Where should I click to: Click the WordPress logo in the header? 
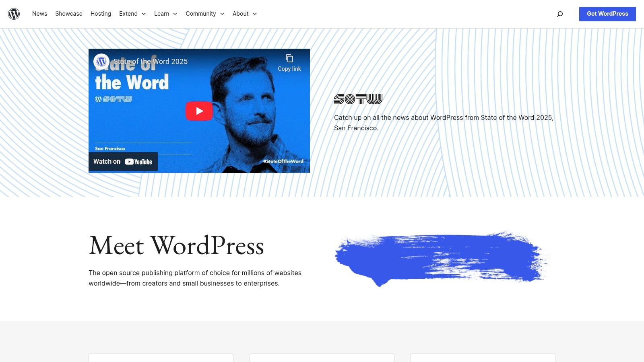point(14,14)
